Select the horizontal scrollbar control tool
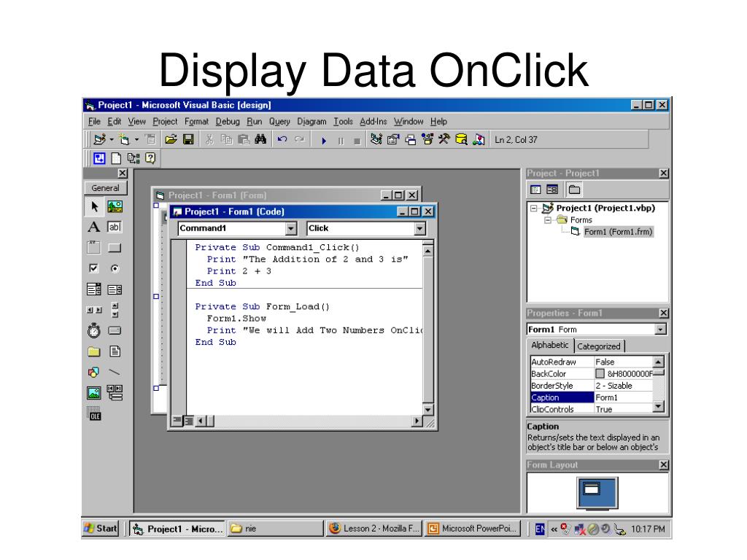The image size is (747, 560). [x=94, y=309]
